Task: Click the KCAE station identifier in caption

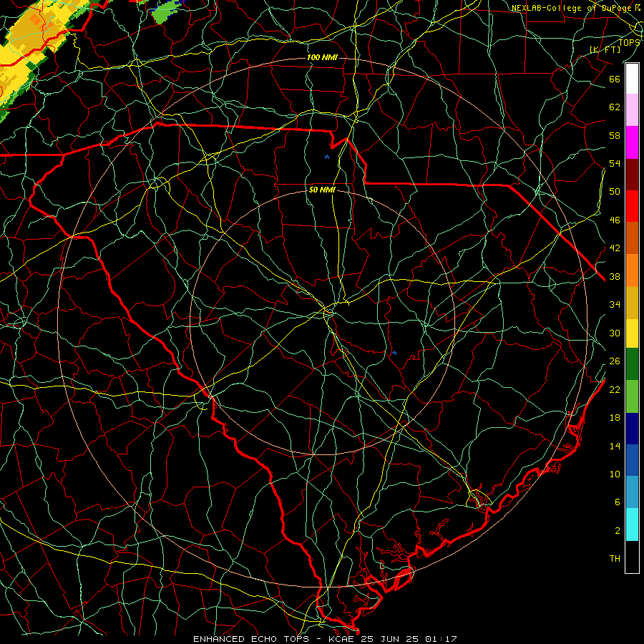Action: point(341,639)
